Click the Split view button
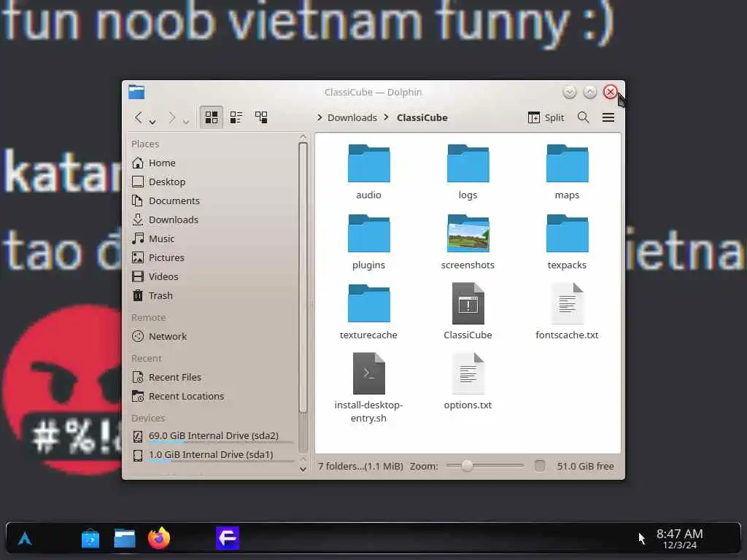747x560 pixels. tap(546, 117)
